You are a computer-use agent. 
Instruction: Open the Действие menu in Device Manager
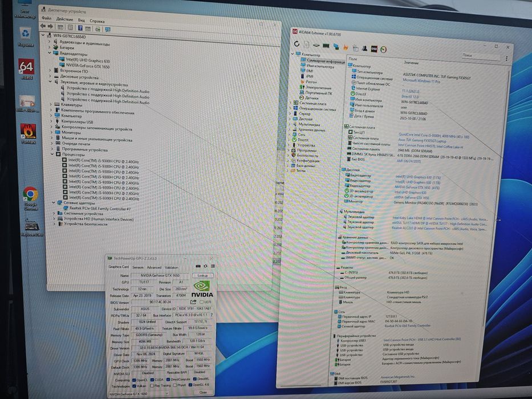(x=64, y=19)
